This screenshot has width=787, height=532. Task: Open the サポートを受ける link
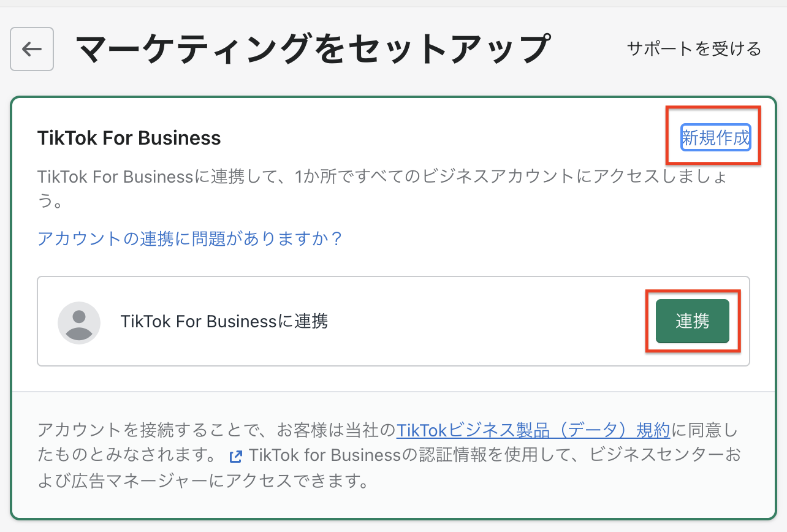[694, 48]
